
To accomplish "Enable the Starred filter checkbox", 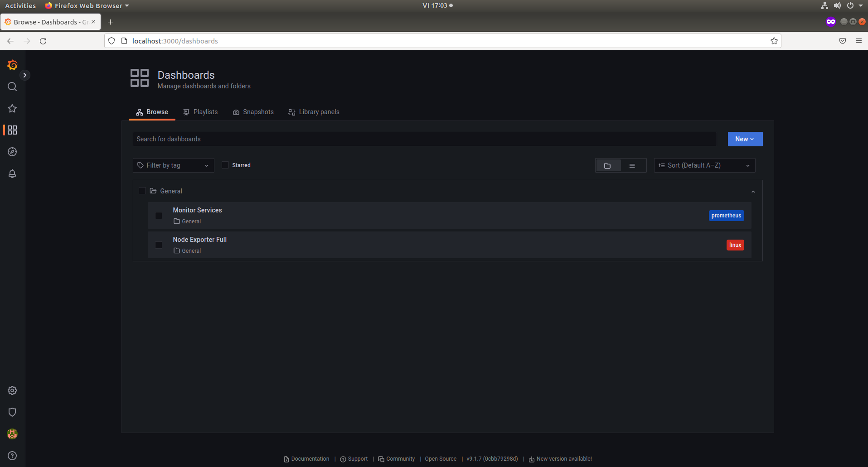I will coord(225,165).
